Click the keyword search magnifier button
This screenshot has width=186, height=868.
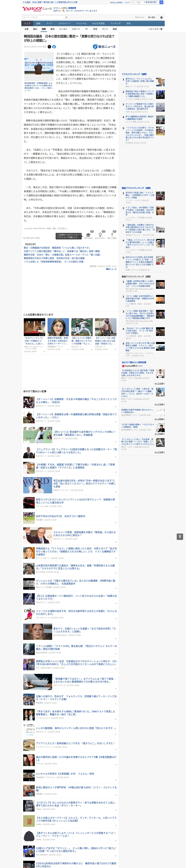click(x=66, y=18)
